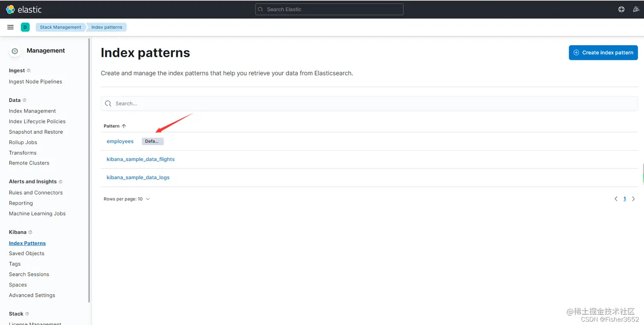This screenshot has height=325, width=644.
Task: Click info icon beside Alerts and Insights
Action: [x=60, y=182]
